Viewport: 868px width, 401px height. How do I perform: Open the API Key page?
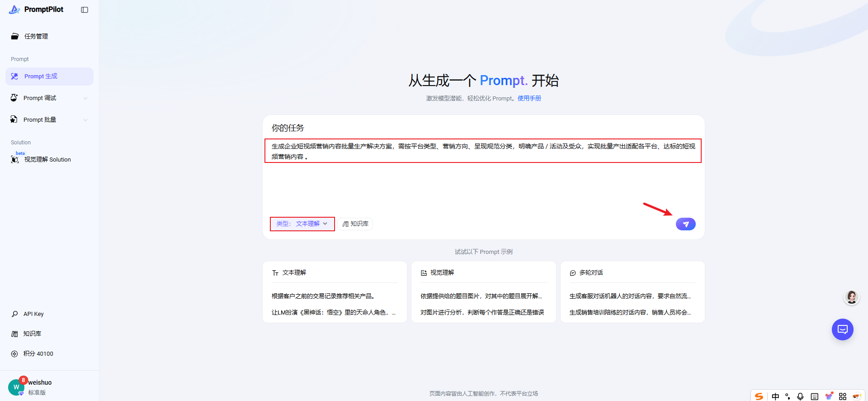pos(49,314)
